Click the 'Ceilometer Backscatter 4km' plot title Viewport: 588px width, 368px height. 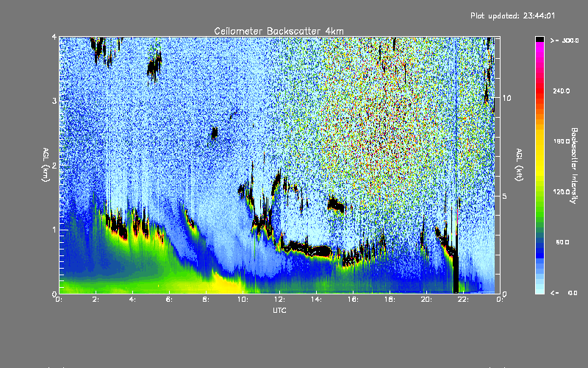[x=279, y=31]
